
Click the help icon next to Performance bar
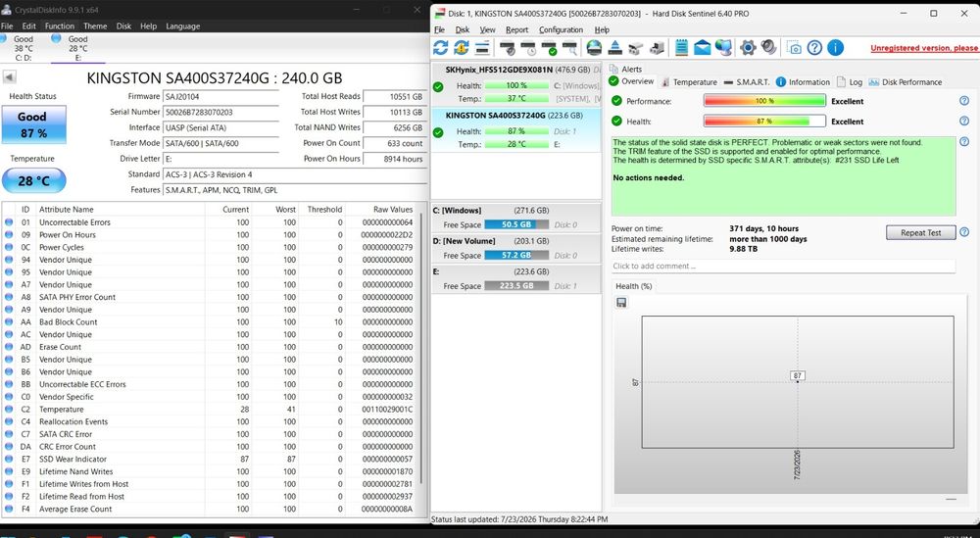(x=964, y=101)
